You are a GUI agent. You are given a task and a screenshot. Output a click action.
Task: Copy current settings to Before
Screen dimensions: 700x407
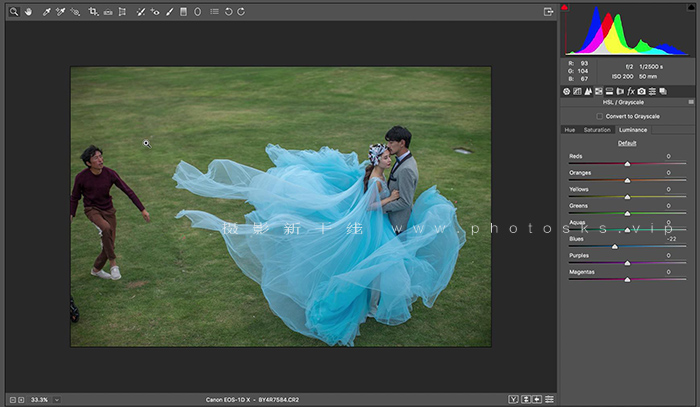pos(537,399)
